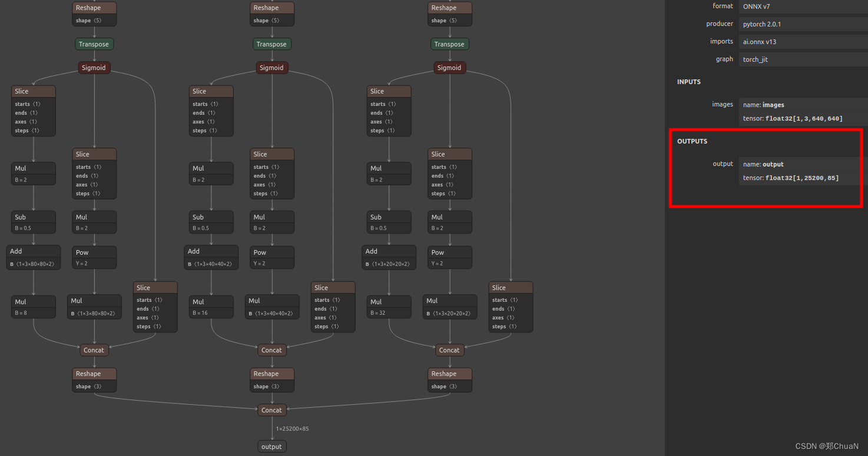
Task: Click the OUTPUTS section heading
Action: point(692,141)
